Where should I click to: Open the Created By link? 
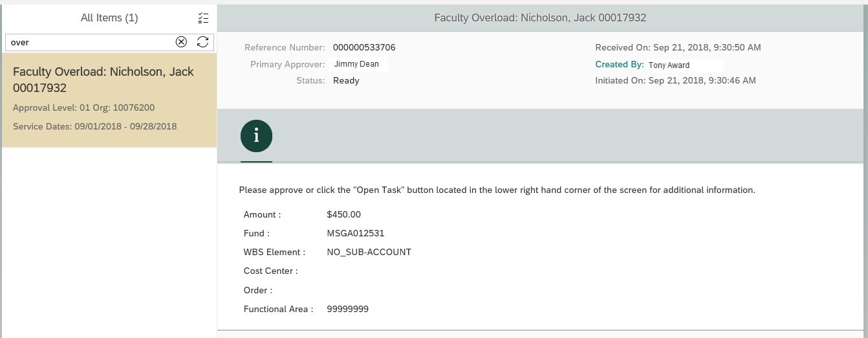point(619,64)
